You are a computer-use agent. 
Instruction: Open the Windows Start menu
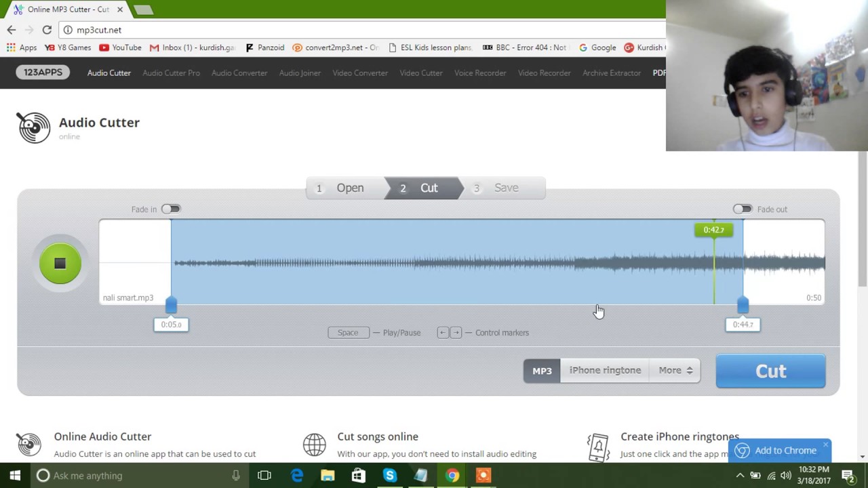click(x=15, y=476)
